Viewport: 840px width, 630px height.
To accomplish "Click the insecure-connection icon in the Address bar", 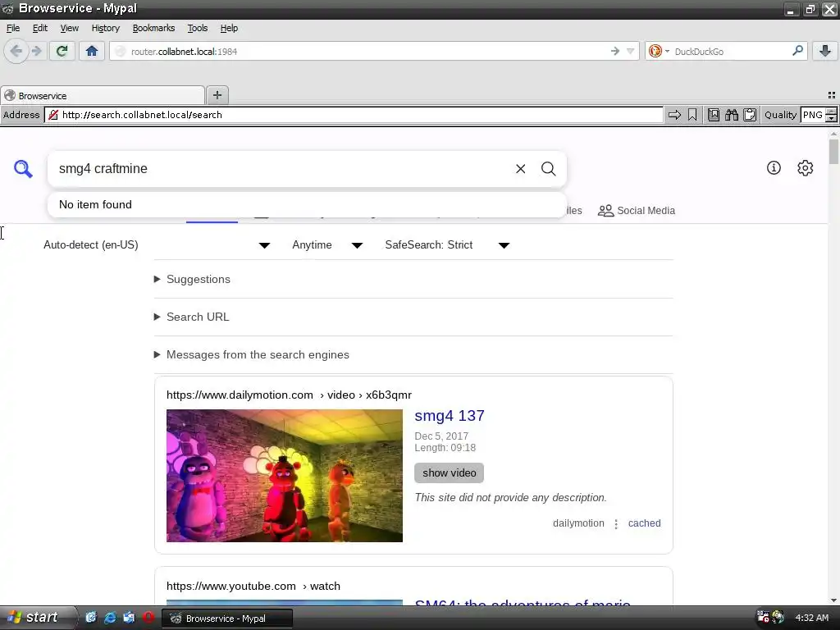I will [x=53, y=115].
